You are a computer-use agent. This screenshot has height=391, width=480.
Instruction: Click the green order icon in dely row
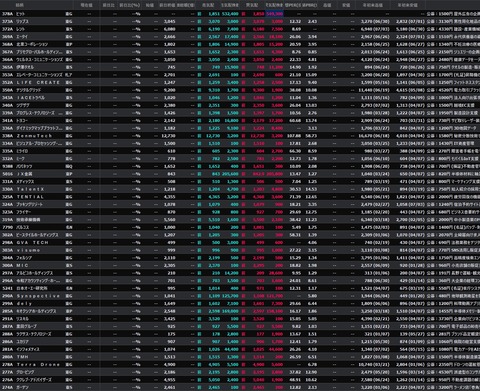tap(199, 303)
